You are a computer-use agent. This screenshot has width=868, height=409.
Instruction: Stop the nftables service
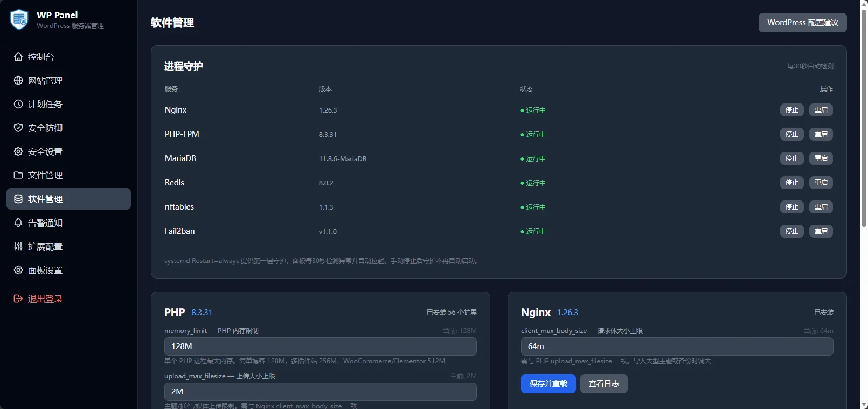click(x=791, y=207)
